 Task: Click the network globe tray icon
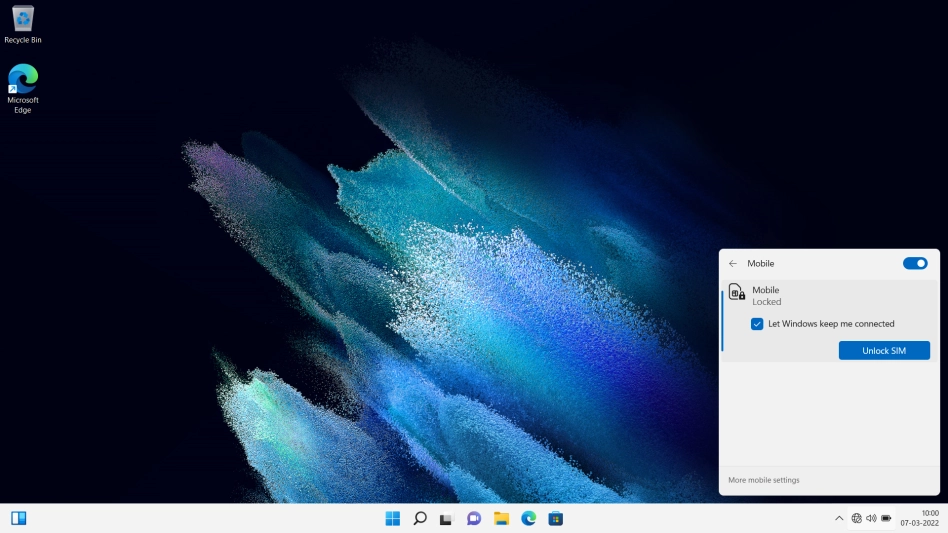pos(856,518)
